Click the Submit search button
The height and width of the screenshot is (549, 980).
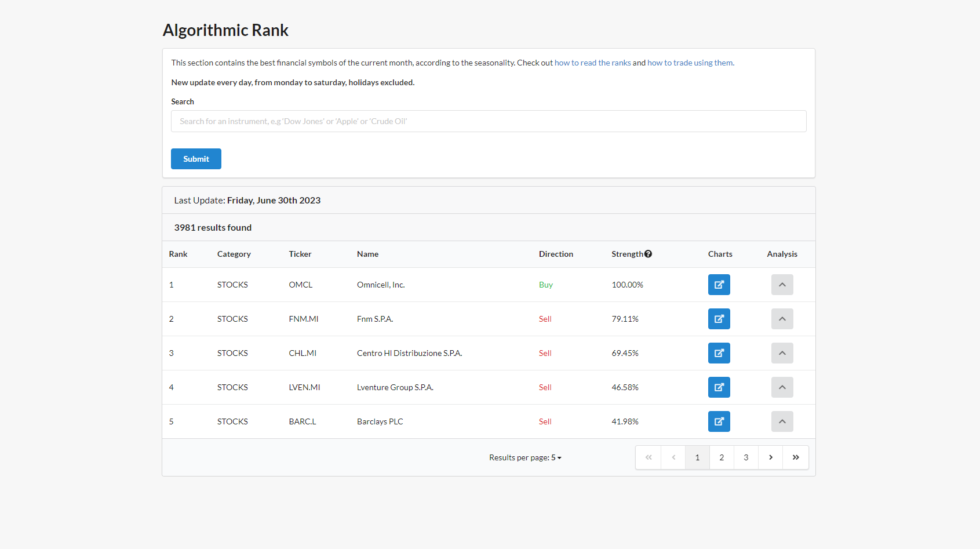[x=196, y=158]
